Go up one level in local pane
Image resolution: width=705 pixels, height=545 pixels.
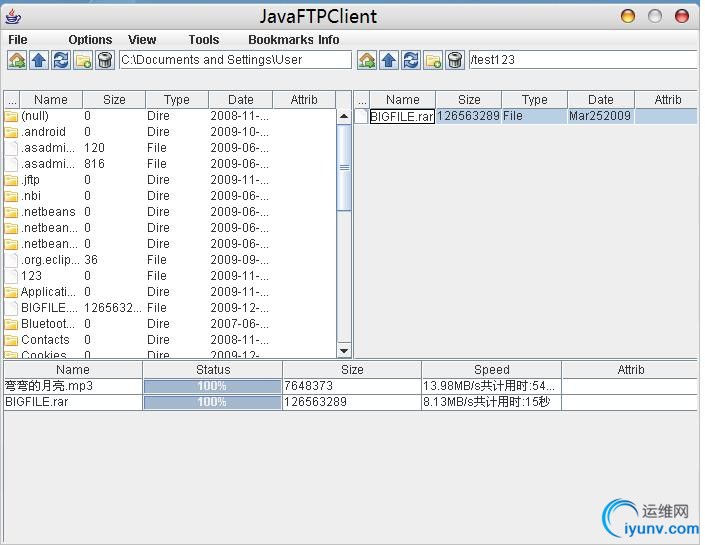(39, 60)
